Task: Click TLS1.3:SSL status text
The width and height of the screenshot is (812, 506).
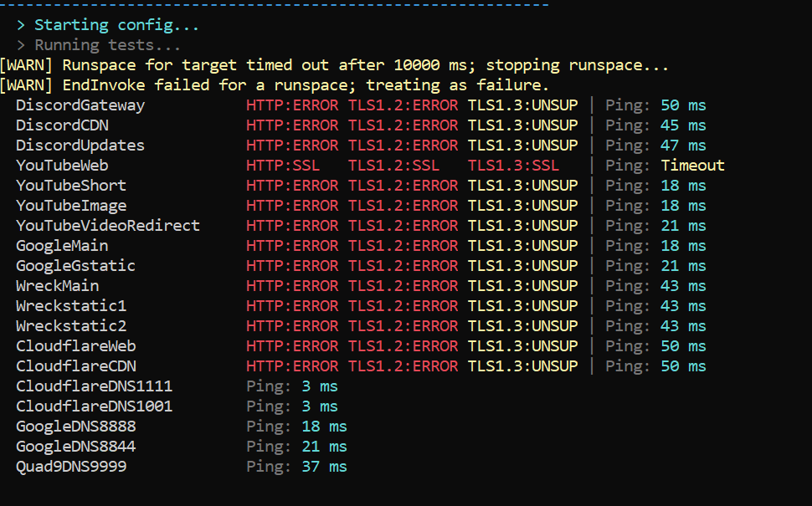Action: pyautogui.click(x=513, y=166)
